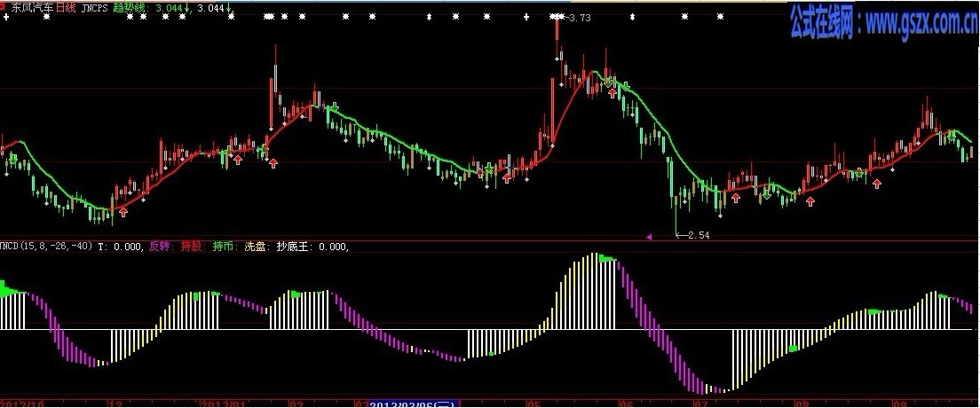Click the T: 0.000 indicator value

click(x=121, y=247)
